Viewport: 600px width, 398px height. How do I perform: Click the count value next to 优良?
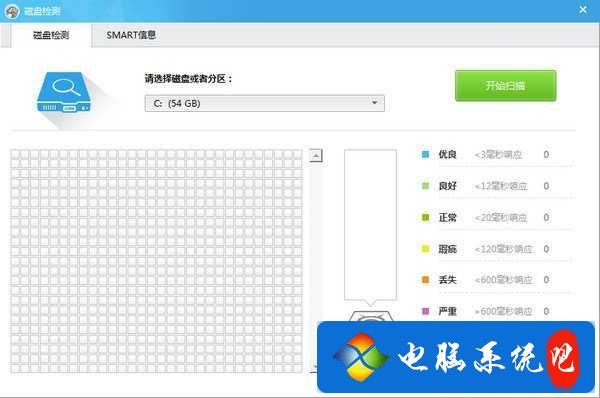pyautogui.click(x=546, y=154)
